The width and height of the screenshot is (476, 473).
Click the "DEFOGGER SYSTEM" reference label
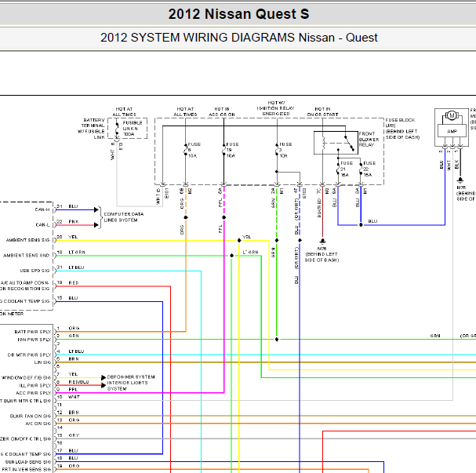coord(131,377)
